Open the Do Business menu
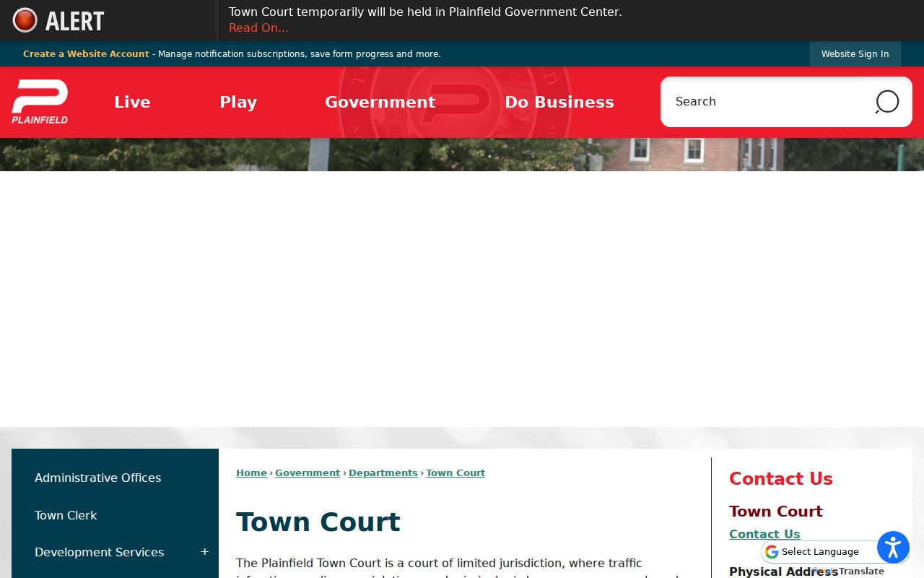 (559, 102)
